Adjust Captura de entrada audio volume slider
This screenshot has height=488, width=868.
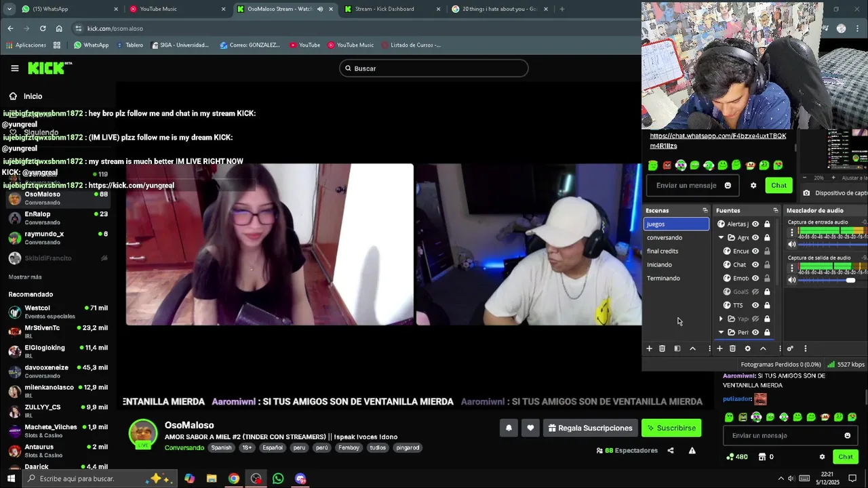coord(833,245)
